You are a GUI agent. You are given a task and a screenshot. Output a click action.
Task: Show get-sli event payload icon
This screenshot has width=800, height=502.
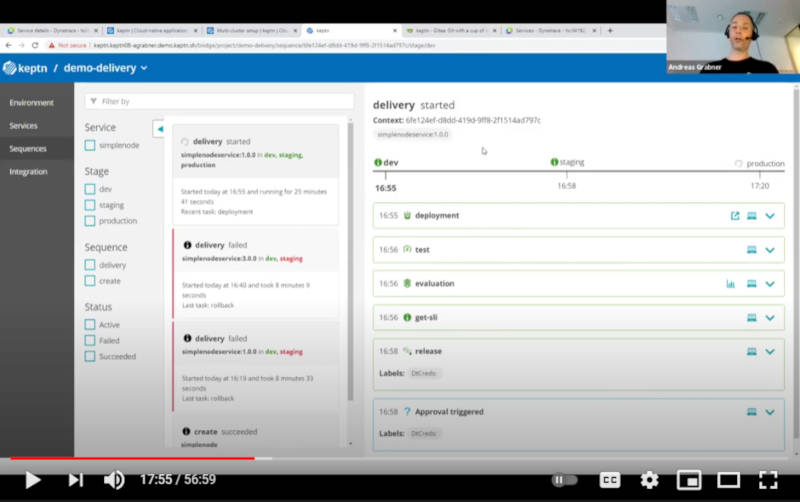coord(752,318)
